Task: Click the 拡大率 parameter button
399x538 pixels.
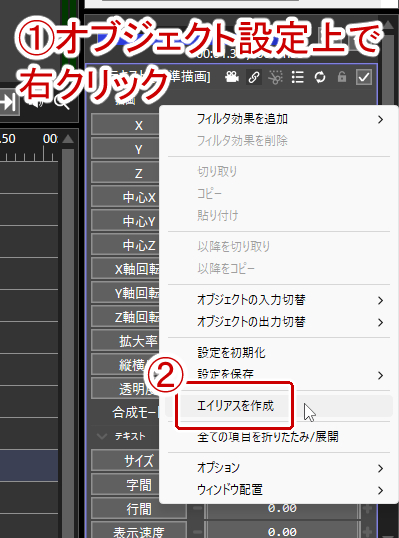Action: (x=126, y=341)
